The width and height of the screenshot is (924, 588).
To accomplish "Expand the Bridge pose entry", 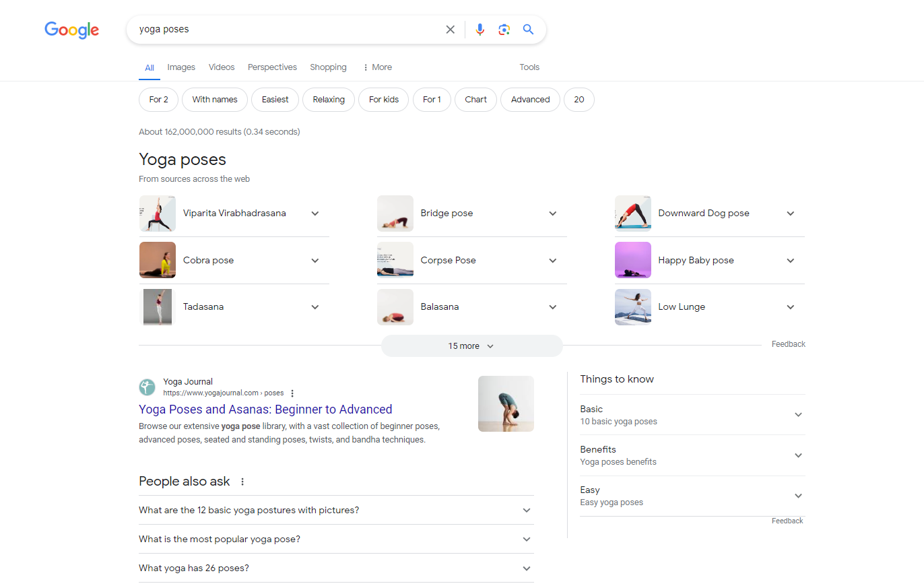I will [x=552, y=213].
